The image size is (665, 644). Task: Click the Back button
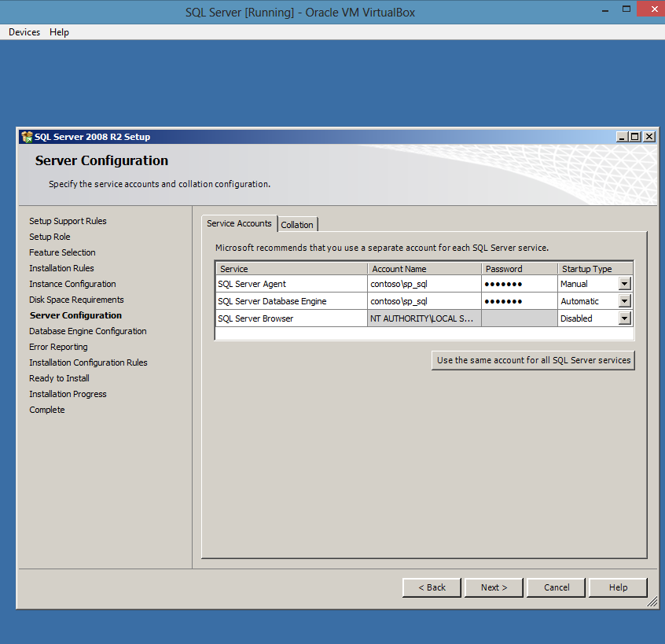pyautogui.click(x=431, y=587)
